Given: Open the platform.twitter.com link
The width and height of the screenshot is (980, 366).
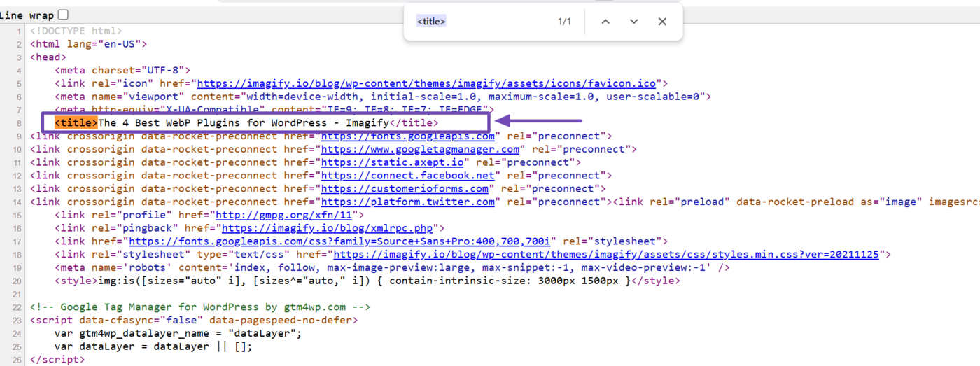Looking at the screenshot, I should 407,202.
